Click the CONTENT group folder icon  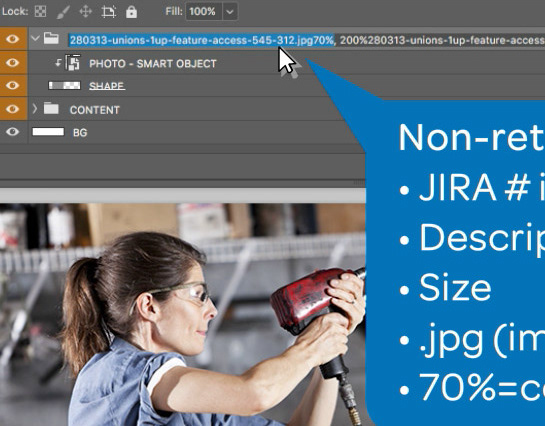tap(51, 108)
